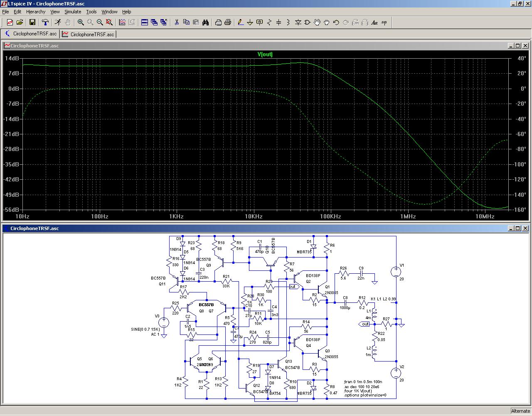Click the Zoom Full Extents icon
This screenshot has width=532, height=416.
(109, 22)
